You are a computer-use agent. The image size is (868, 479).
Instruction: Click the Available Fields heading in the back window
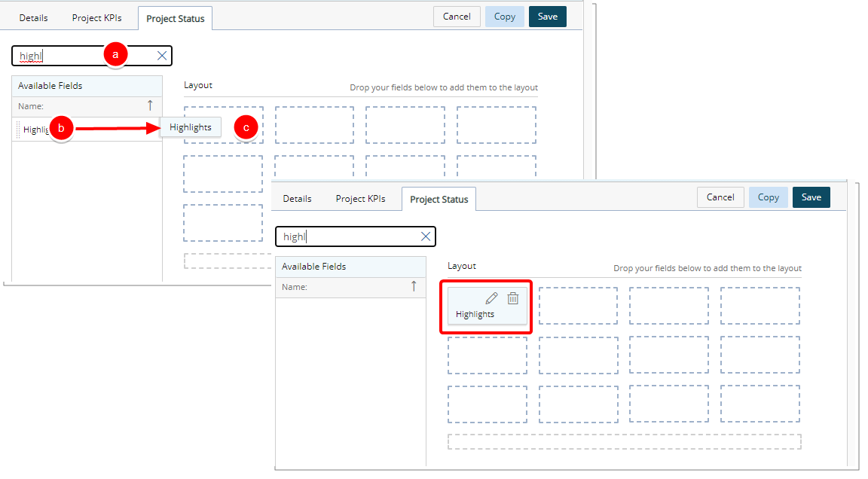click(x=50, y=86)
